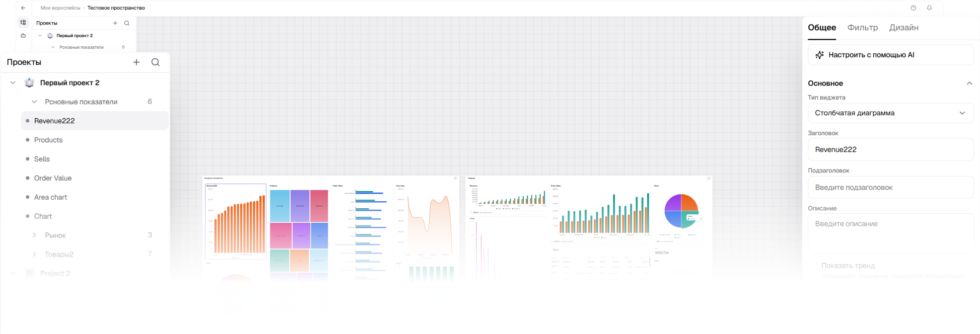Click the back arrow icon
The width and height of the screenshot is (980, 334).
pyautogui.click(x=23, y=8)
